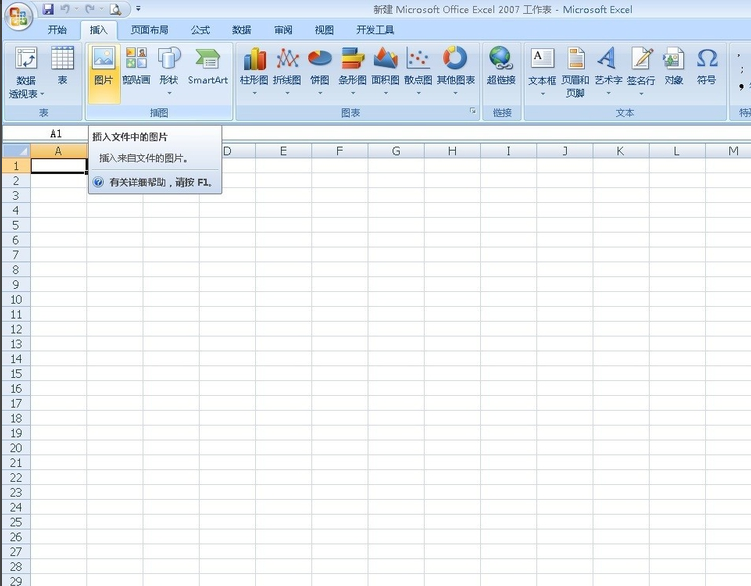Click cell A1
This screenshot has width=751, height=586.
(x=58, y=166)
